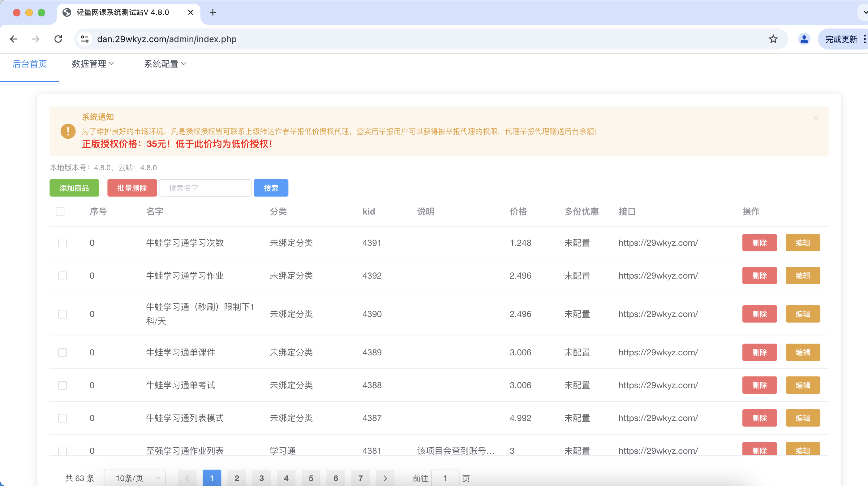This screenshot has width=868, height=486.
Task: Toggle the select-all checkbox in table header
Action: click(60, 211)
